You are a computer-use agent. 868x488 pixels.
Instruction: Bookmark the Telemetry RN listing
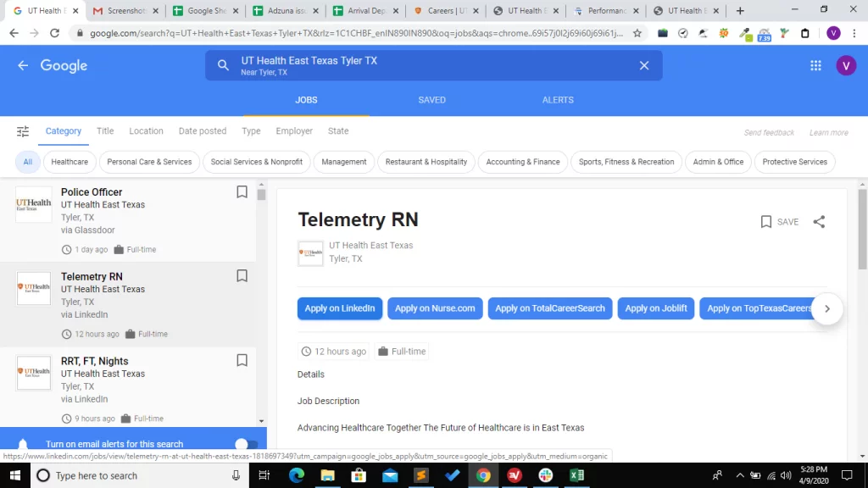click(x=242, y=276)
